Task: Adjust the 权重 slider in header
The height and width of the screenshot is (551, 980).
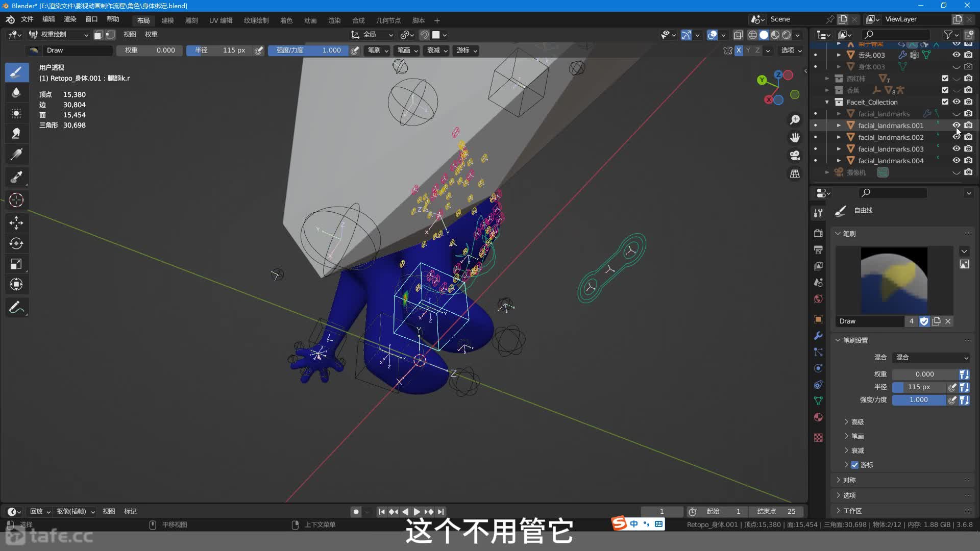Action: click(x=150, y=51)
